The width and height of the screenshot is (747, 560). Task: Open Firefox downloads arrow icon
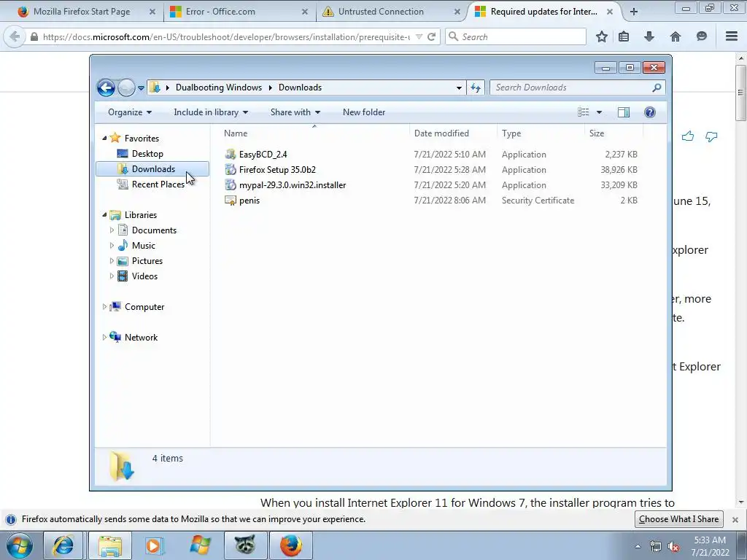pos(649,36)
